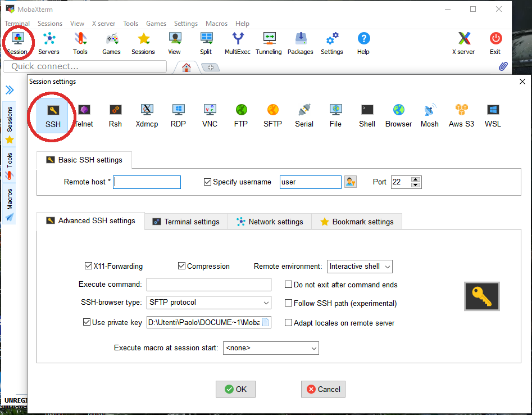Open the Macros menu
Viewport: 532px width, 415px height.
216,24
